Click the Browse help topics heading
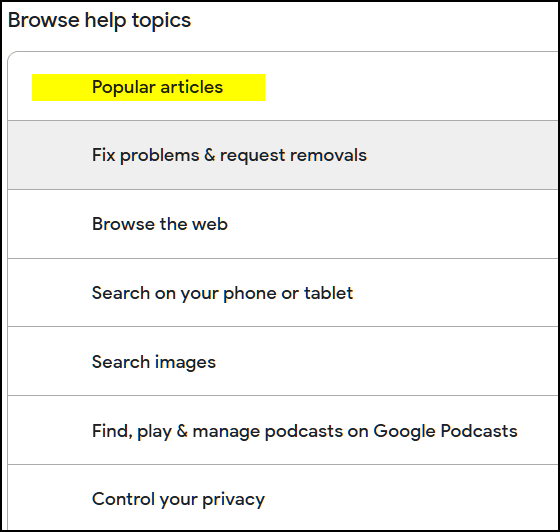The image size is (560, 532). coord(99,20)
